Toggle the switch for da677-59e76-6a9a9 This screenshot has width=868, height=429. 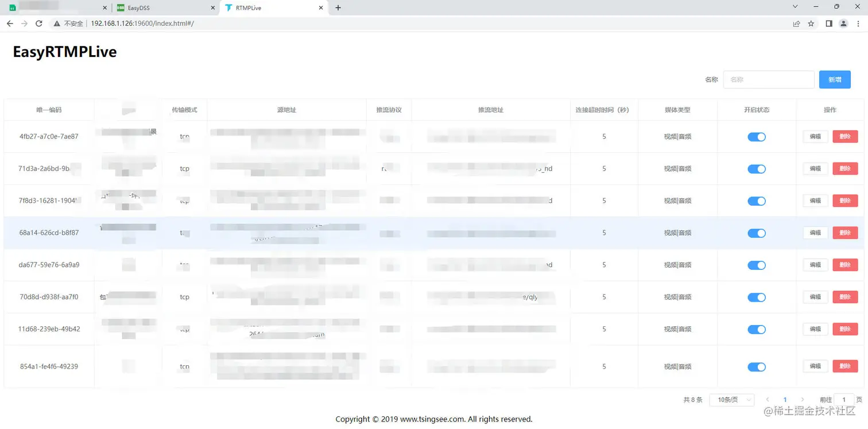757,265
